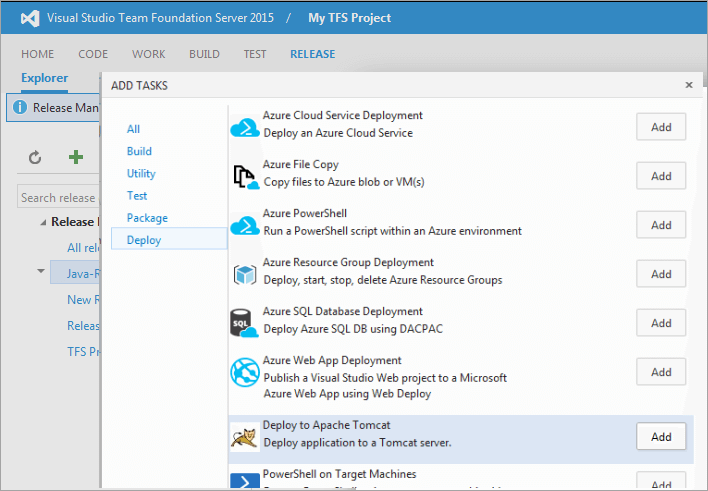Add the Azure File Copy task

(x=661, y=175)
